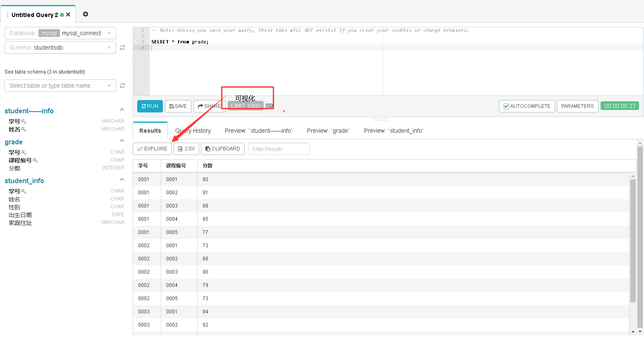Select the 性别 column under student_info
644x339 pixels.
click(14, 207)
